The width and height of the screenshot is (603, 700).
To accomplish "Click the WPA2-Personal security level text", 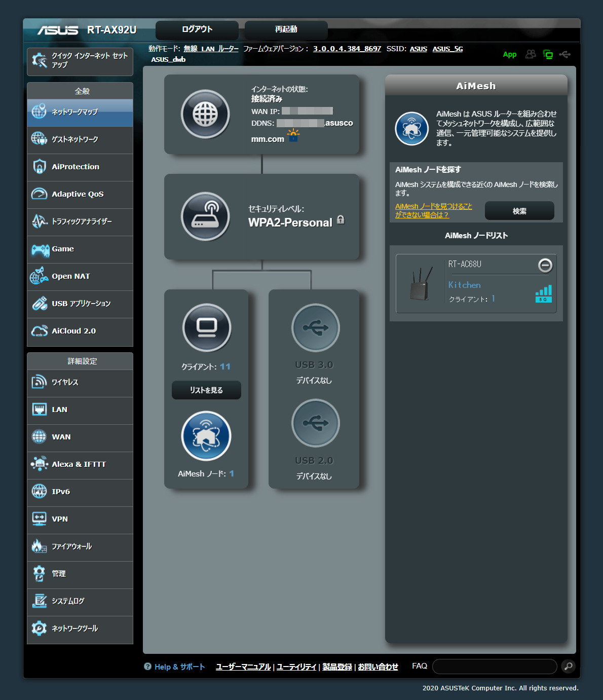I will point(290,223).
